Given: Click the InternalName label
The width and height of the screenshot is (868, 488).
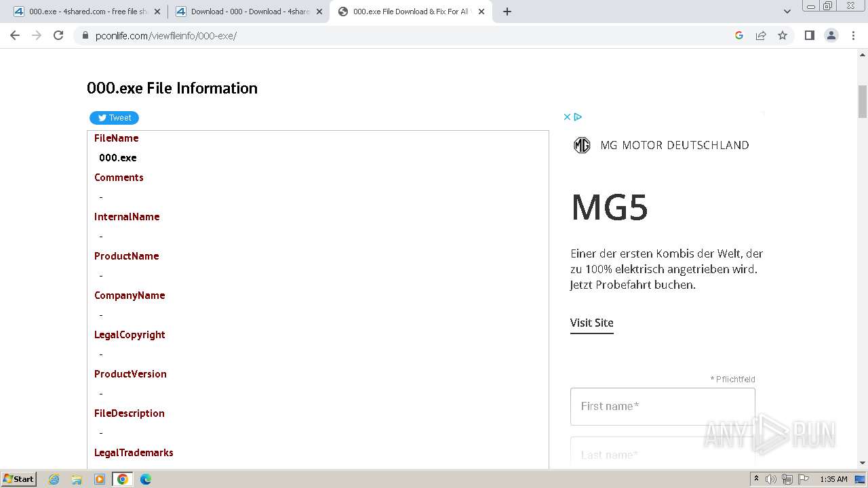Looking at the screenshot, I should point(127,216).
